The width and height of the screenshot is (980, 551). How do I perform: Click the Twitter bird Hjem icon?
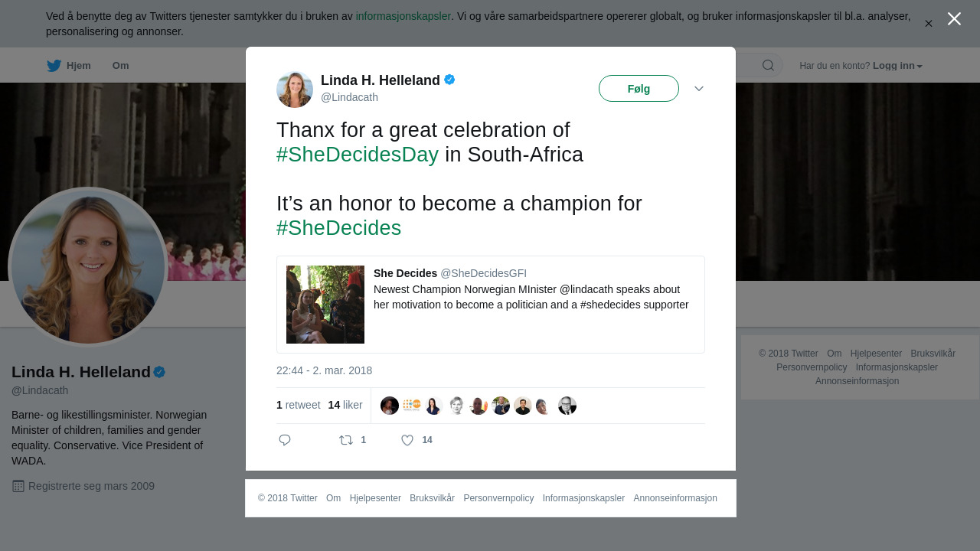[x=54, y=66]
